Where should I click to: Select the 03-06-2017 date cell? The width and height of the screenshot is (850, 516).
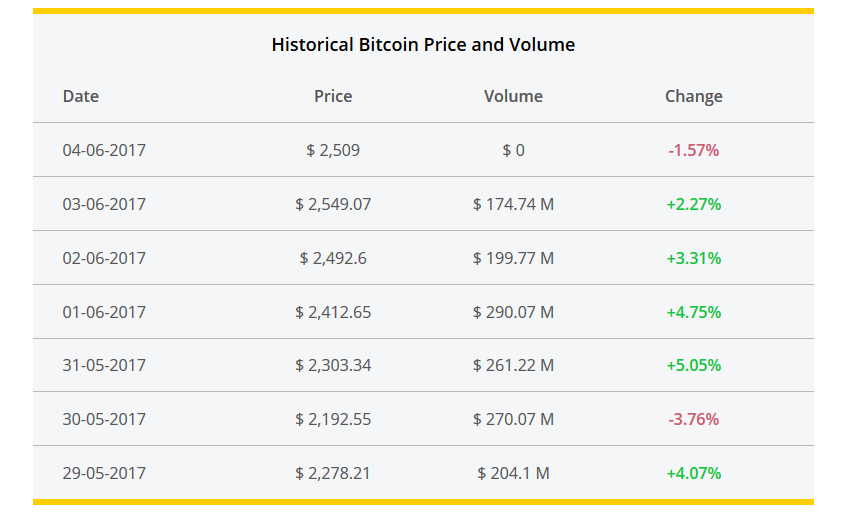click(x=104, y=204)
